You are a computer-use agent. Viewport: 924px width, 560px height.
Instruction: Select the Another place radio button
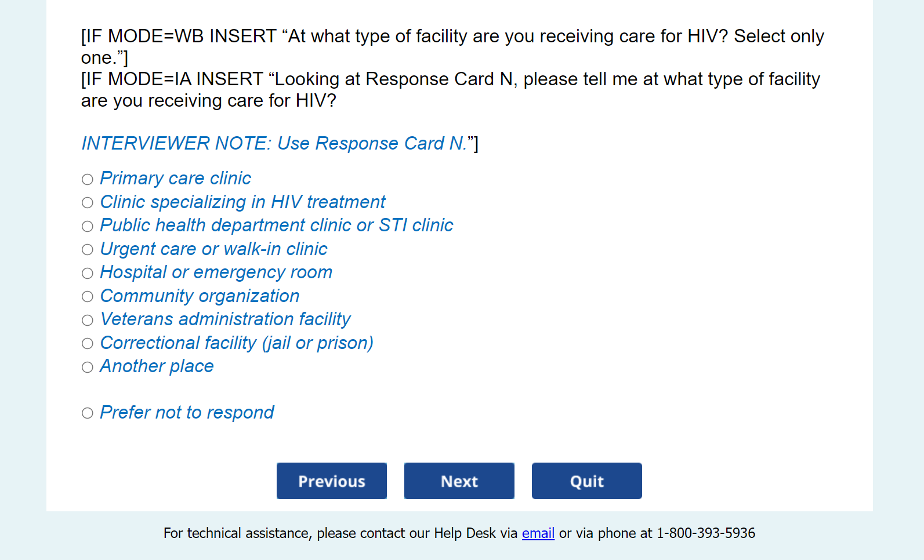pyautogui.click(x=88, y=368)
